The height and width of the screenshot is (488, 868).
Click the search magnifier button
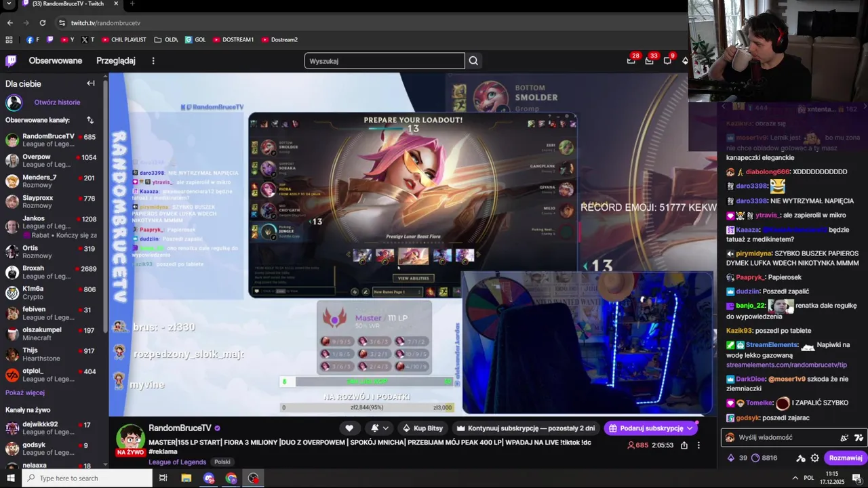click(473, 61)
